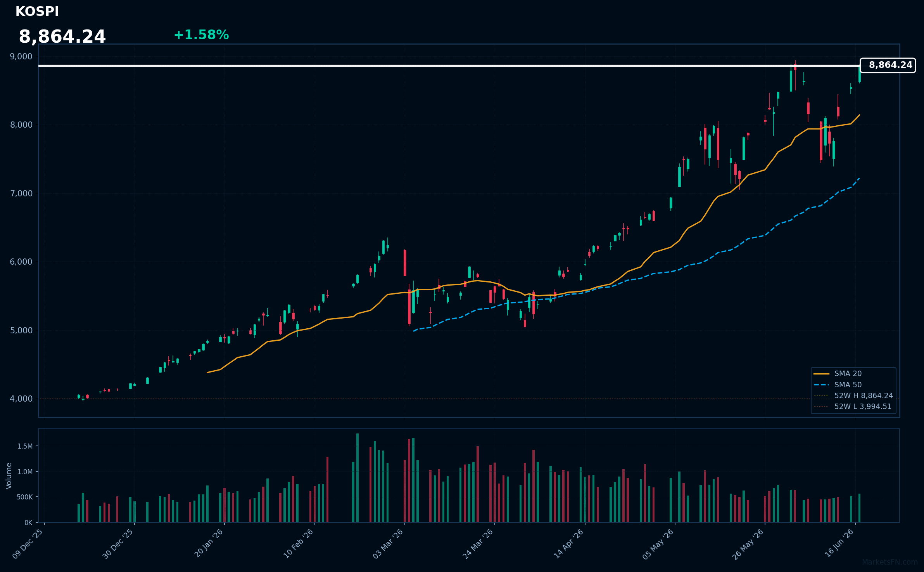Click the 24 Mar '26 date label

478,544
